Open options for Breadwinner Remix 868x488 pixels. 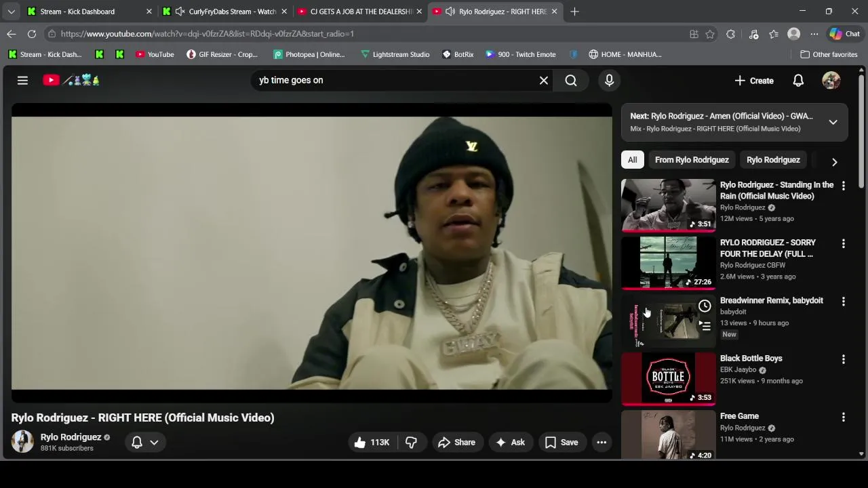pos(843,301)
